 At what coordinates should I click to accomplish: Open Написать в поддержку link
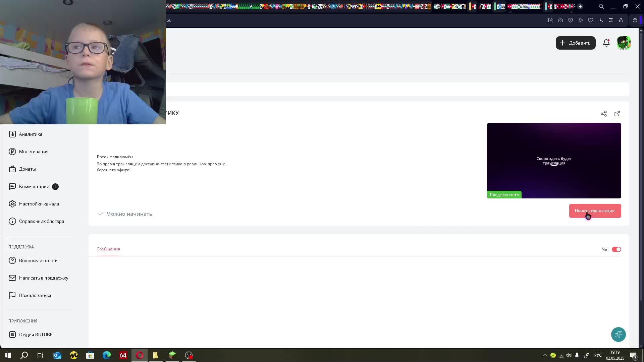(x=43, y=278)
